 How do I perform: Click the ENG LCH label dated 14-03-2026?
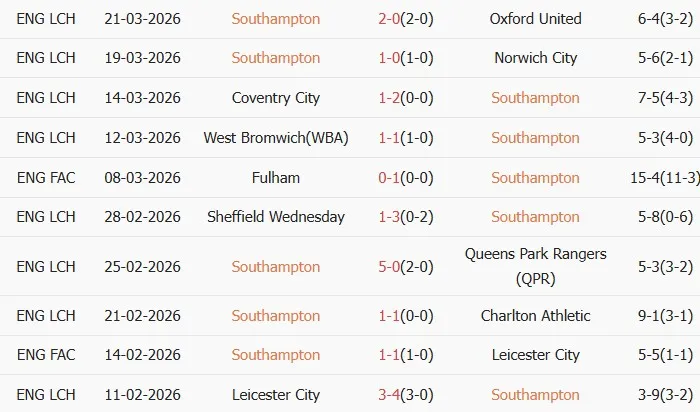pos(46,98)
